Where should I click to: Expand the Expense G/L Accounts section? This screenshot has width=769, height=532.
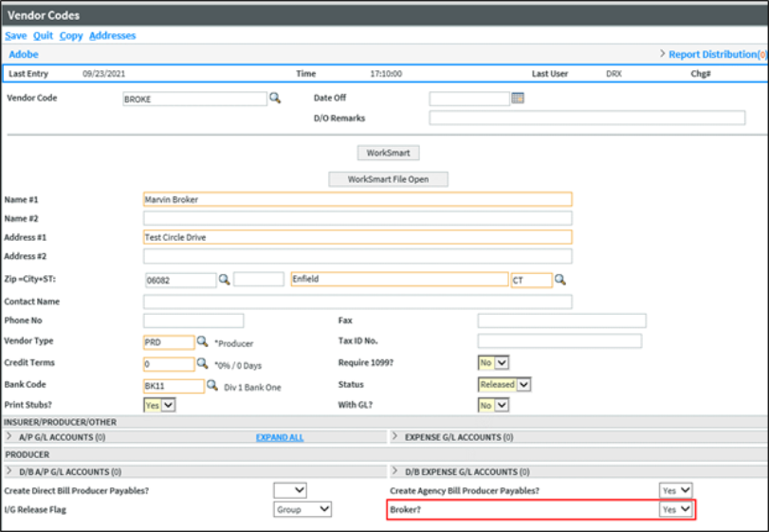click(x=451, y=437)
